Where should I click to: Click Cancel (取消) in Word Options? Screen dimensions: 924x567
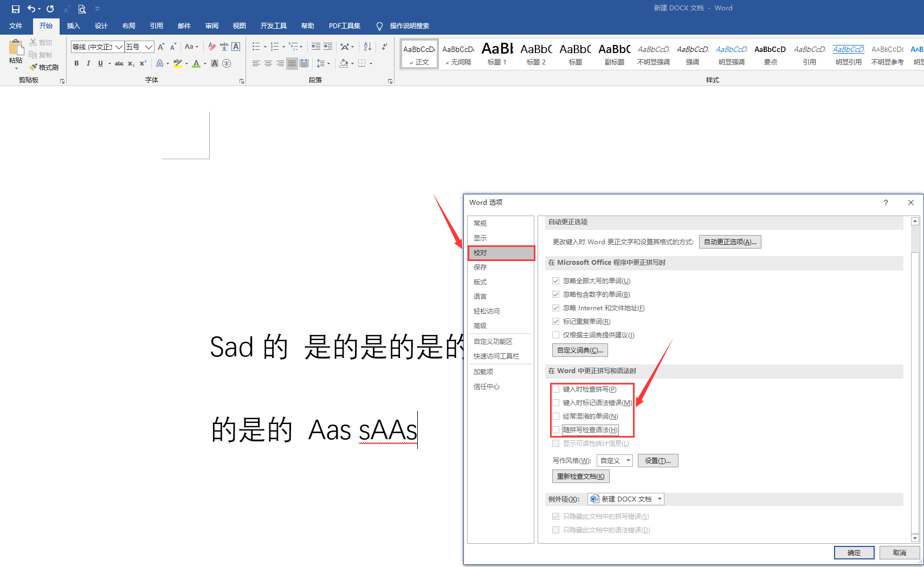(900, 552)
